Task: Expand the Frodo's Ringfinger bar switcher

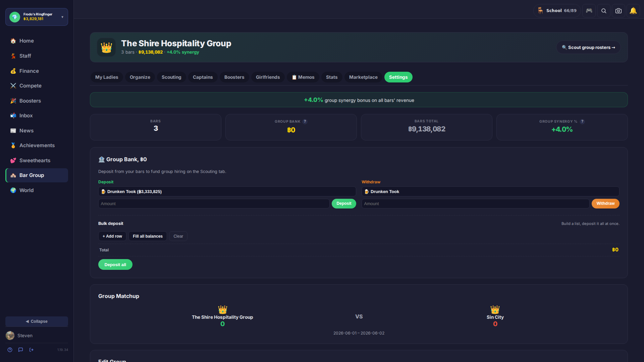Action: click(x=37, y=17)
